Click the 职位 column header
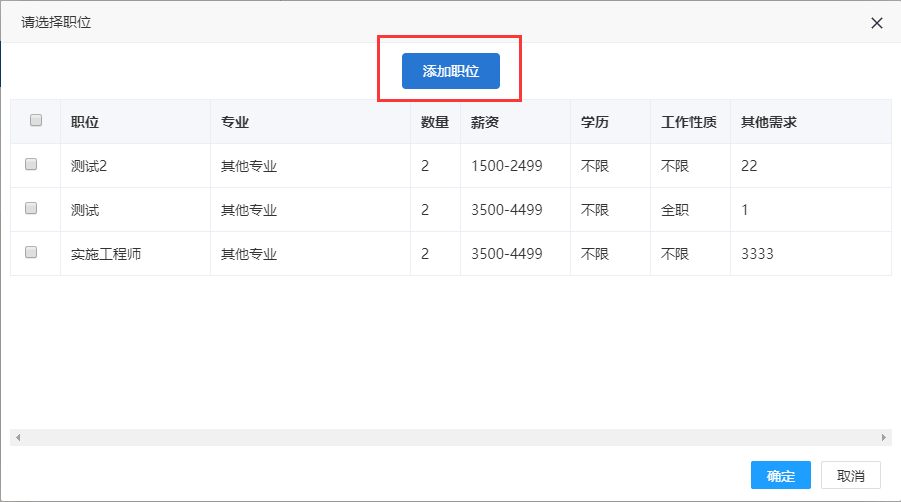Viewport: 901px width, 502px height. pyautogui.click(x=85, y=122)
